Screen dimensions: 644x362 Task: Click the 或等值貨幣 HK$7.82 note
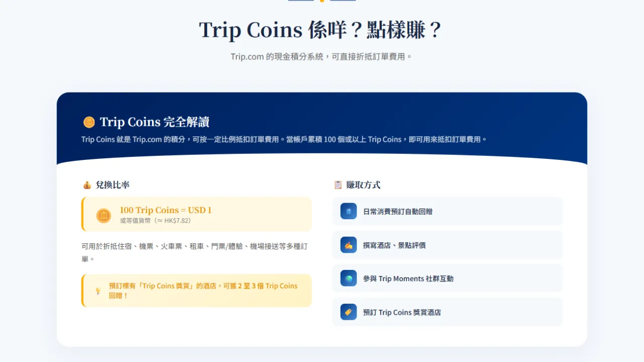click(156, 221)
